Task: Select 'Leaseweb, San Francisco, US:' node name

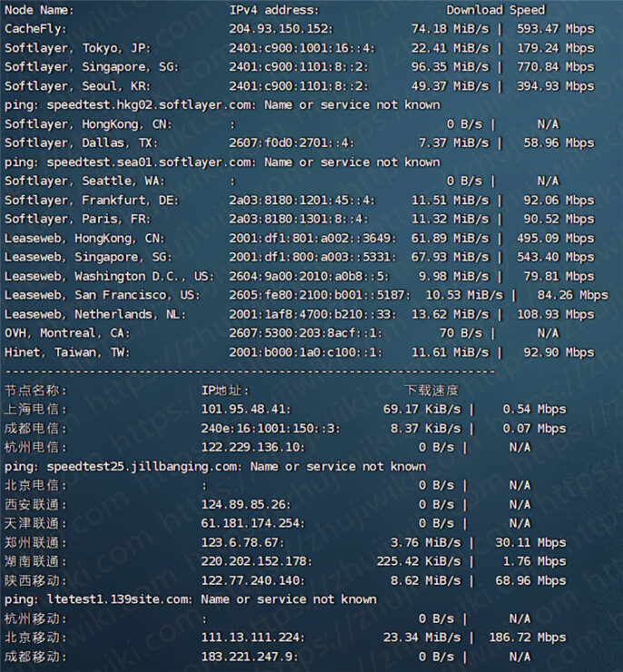Action: 102,295
